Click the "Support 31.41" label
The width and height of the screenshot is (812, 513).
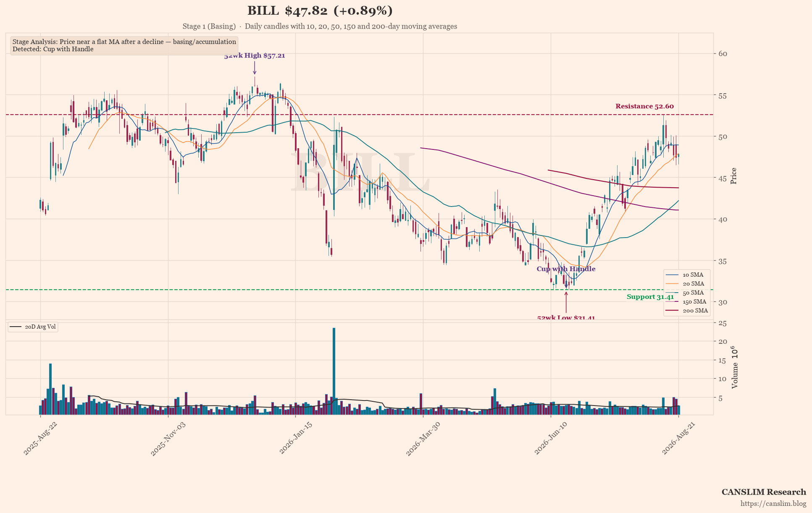tap(650, 297)
